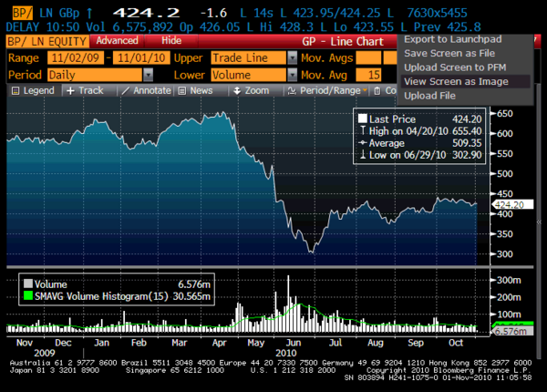Click the red Hide button

171,41
